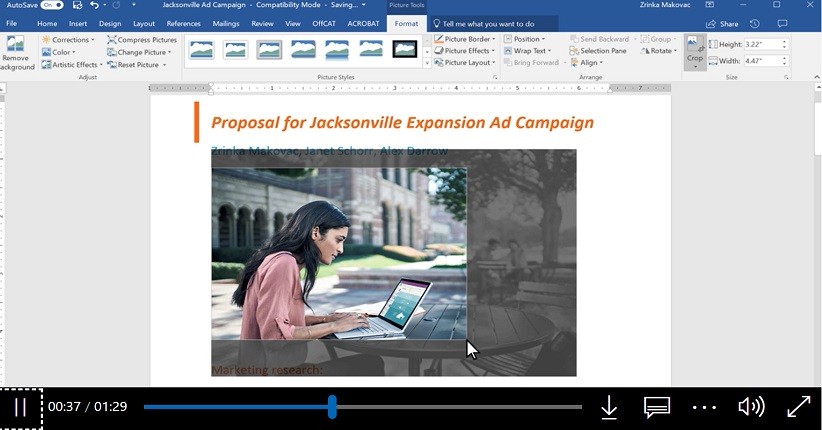Click the video progress slider handle
The height and width of the screenshot is (430, 822).
click(332, 407)
